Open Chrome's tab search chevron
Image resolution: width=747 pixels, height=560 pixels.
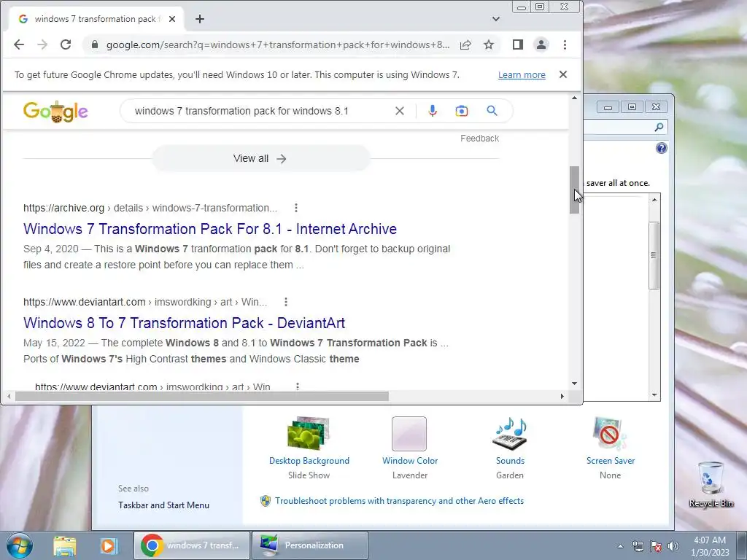[x=496, y=19]
